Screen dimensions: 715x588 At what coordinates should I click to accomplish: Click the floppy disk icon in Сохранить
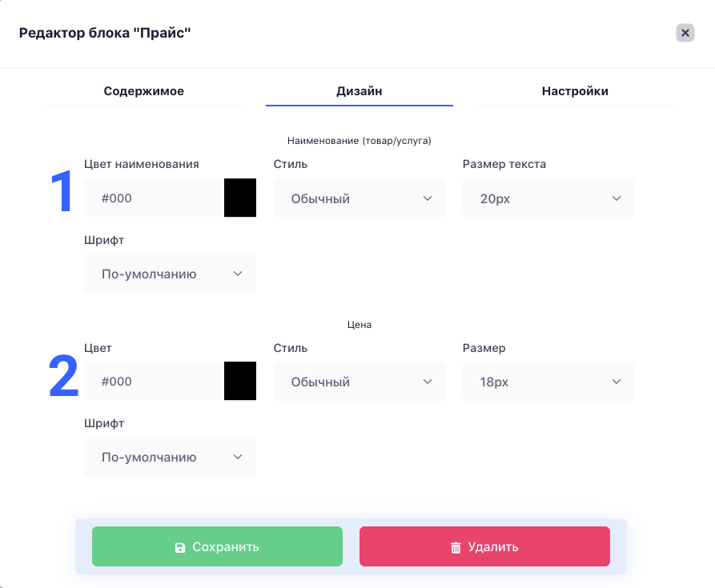pos(180,547)
